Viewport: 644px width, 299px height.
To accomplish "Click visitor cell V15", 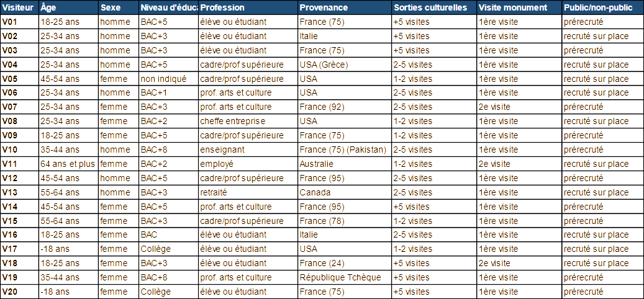I will [20, 221].
